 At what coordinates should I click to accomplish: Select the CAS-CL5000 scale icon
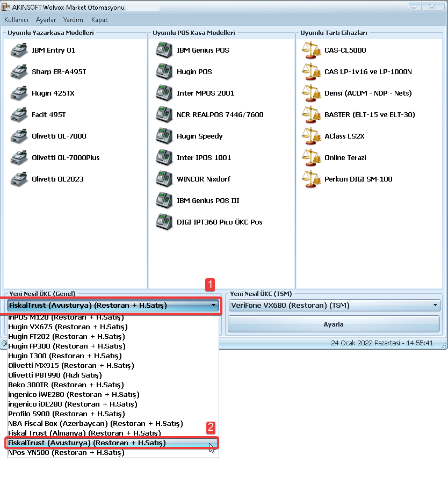click(312, 50)
